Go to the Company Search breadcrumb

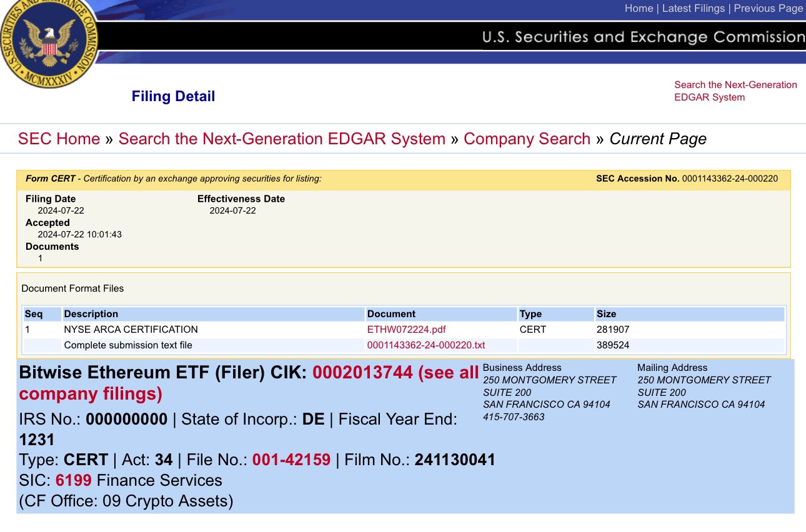pyautogui.click(x=527, y=139)
